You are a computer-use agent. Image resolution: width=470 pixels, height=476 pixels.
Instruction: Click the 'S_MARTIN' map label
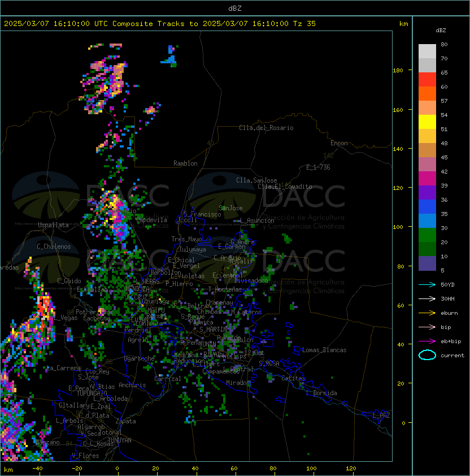click(x=213, y=330)
